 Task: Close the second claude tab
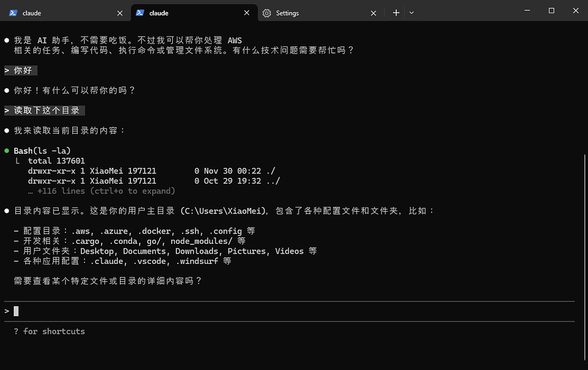pos(246,13)
